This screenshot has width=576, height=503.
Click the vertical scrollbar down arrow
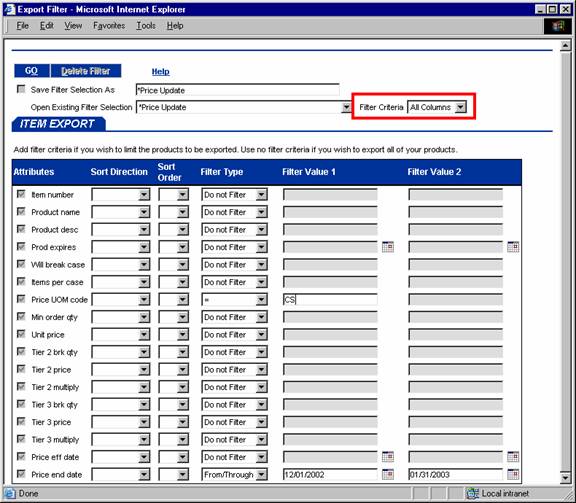565,478
